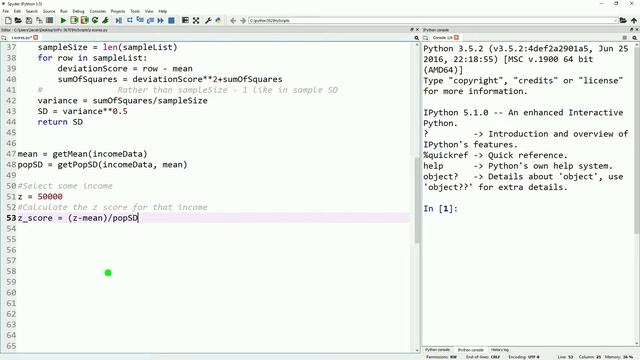Open the View menu
Screen dimensions: 640x360
[x=149, y=11]
